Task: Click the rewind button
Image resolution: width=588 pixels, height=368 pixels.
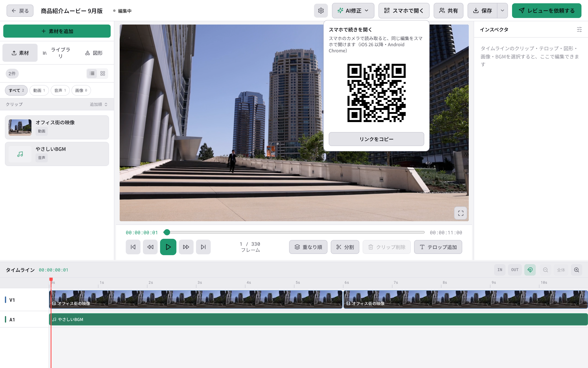Action: 150,247
